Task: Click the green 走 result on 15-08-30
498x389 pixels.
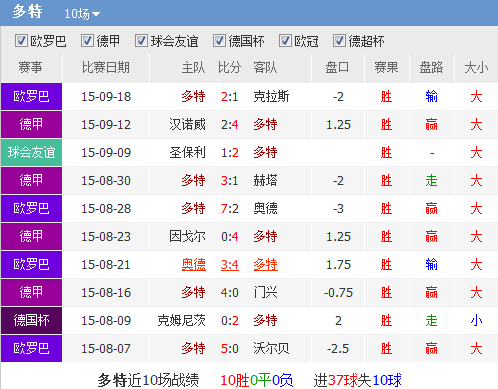Action: pyautogui.click(x=431, y=181)
